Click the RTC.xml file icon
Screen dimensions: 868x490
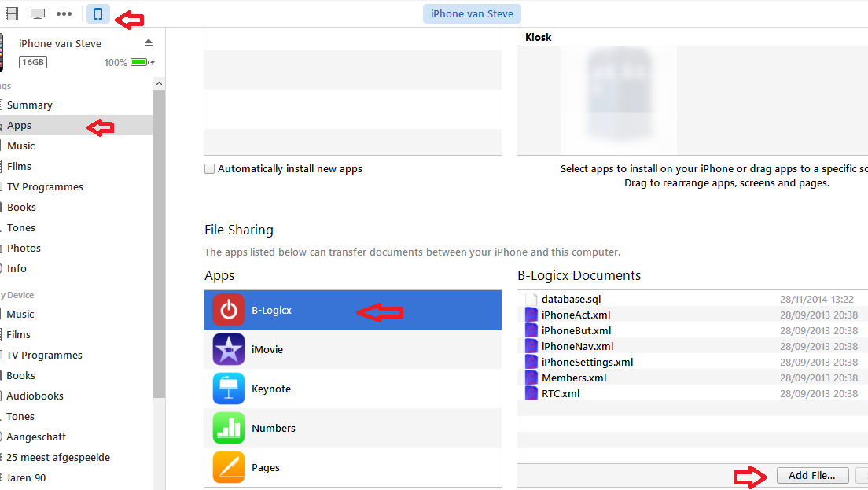531,393
